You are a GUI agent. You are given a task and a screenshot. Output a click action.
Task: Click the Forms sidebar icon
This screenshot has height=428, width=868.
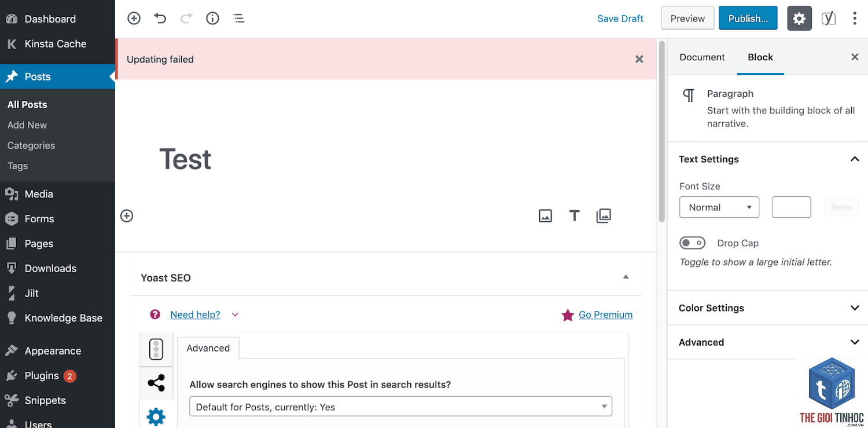(x=12, y=219)
